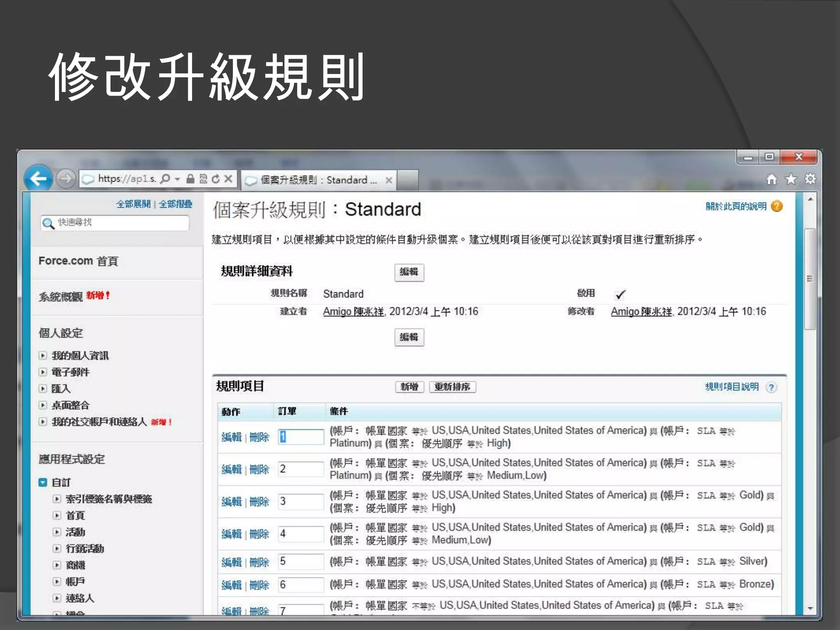The image size is (840, 630).
Task: Expand 連絡人 tree node
Action: tap(57, 598)
